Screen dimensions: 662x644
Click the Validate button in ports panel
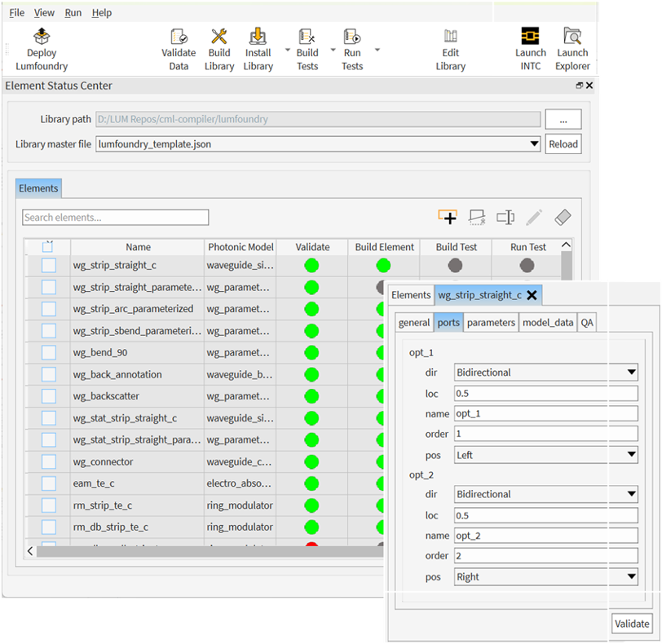coord(632,624)
